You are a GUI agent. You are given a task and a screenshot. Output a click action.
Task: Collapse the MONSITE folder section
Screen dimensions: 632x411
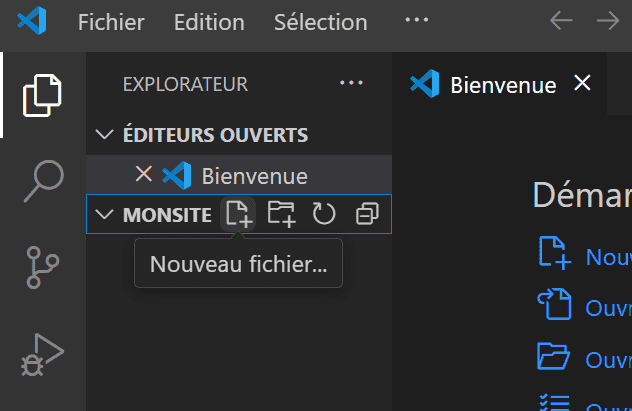coord(104,214)
